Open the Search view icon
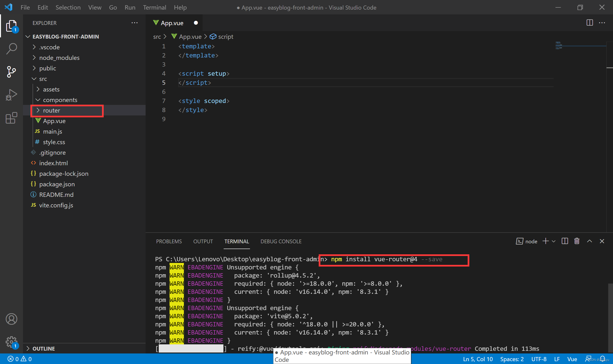Viewport: 613px width, 364px height. [x=11, y=49]
